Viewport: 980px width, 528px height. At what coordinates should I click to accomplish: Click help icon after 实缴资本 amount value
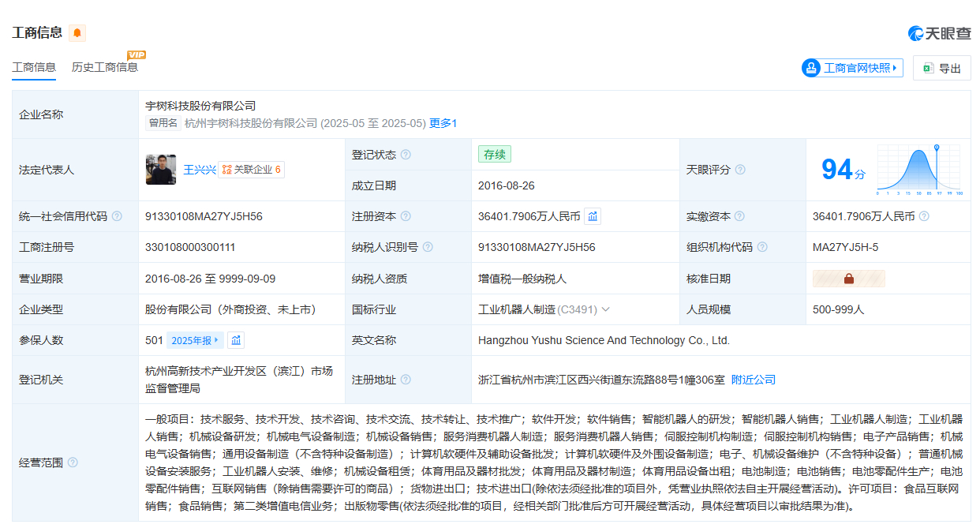coord(924,216)
